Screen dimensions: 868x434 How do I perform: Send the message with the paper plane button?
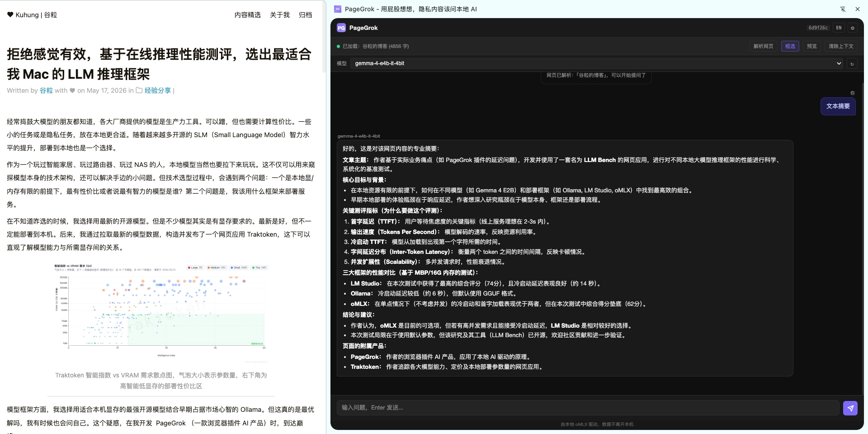coord(850,408)
